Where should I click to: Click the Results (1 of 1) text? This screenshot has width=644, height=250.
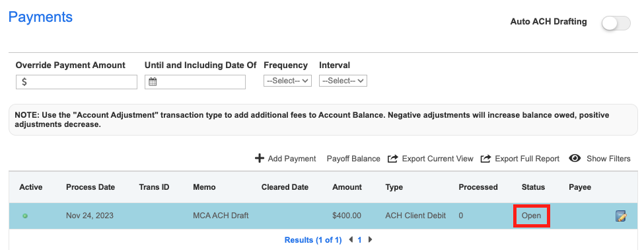pos(313,240)
